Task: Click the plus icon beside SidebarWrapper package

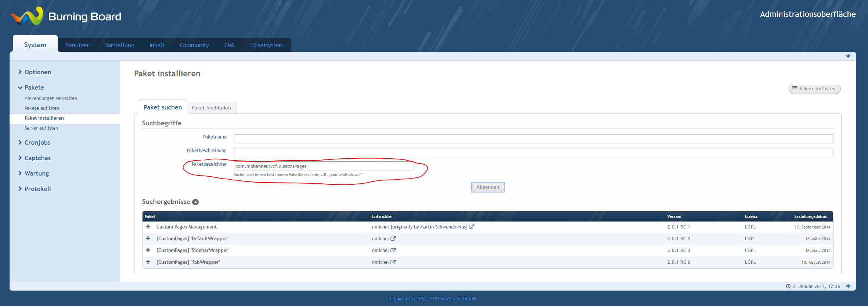Action: point(148,250)
